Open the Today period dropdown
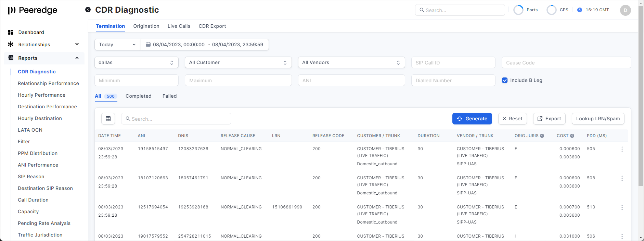This screenshot has height=241, width=644. click(118, 45)
